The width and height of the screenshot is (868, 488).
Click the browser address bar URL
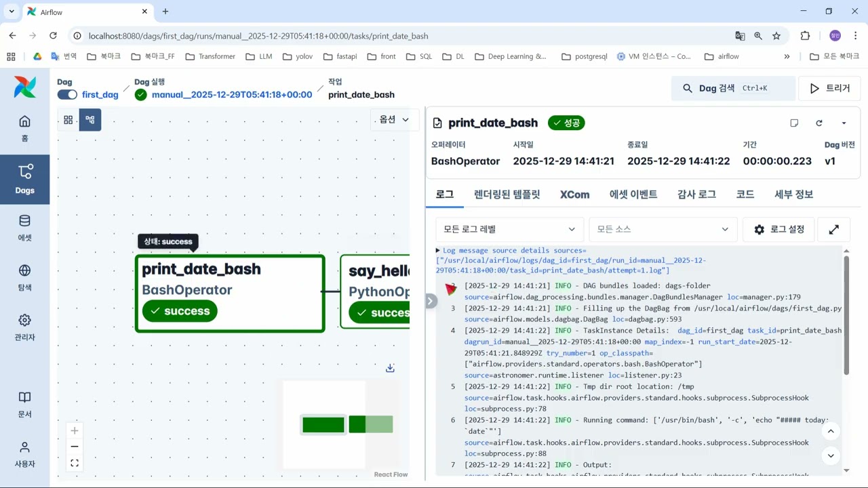[x=258, y=36]
